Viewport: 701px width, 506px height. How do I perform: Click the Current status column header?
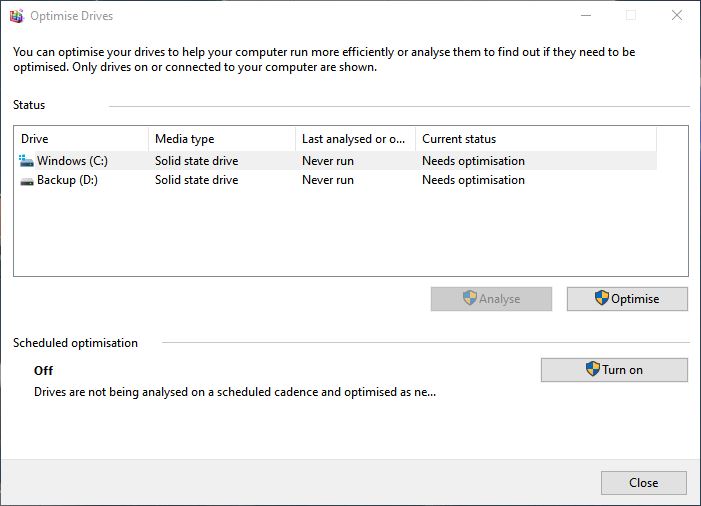536,139
